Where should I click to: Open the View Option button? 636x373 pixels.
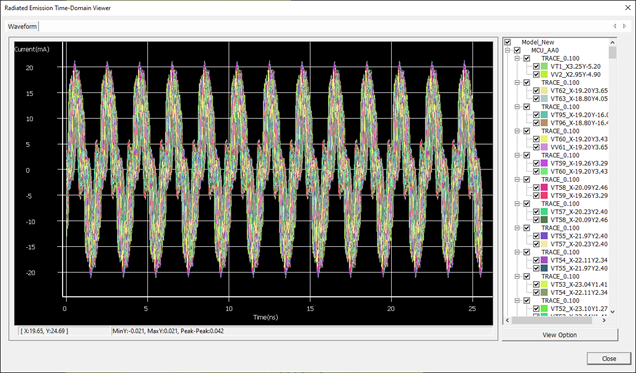coord(560,335)
